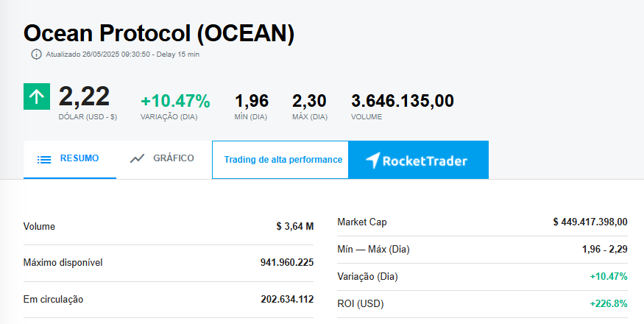644x324 pixels.
Task: Click the Em circulação row value
Action: 286,299
